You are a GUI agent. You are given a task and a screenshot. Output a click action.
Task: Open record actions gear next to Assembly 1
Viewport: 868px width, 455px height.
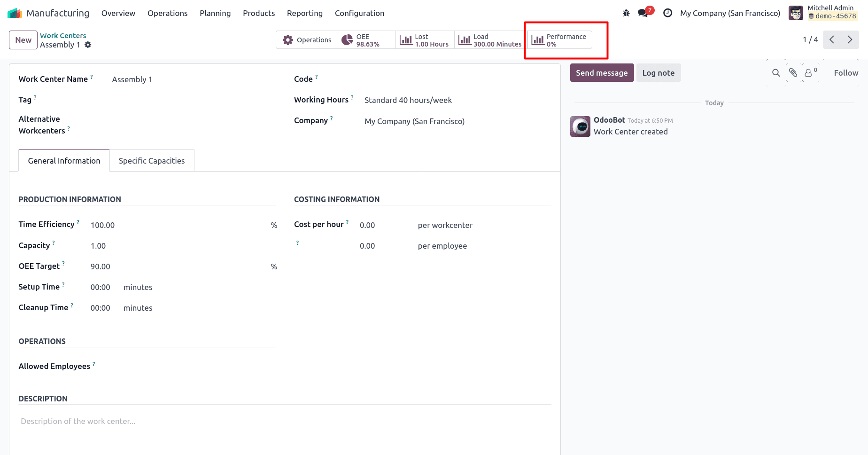pos(88,45)
